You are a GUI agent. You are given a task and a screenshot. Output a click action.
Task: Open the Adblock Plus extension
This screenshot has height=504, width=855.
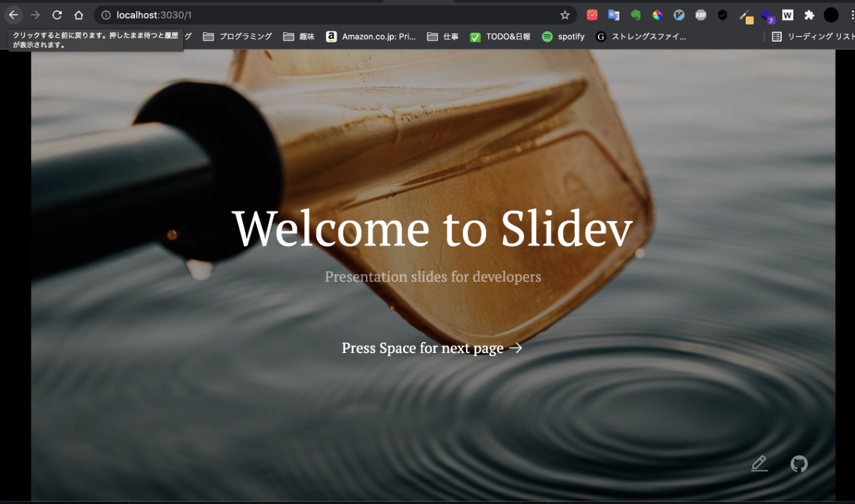pos(701,14)
